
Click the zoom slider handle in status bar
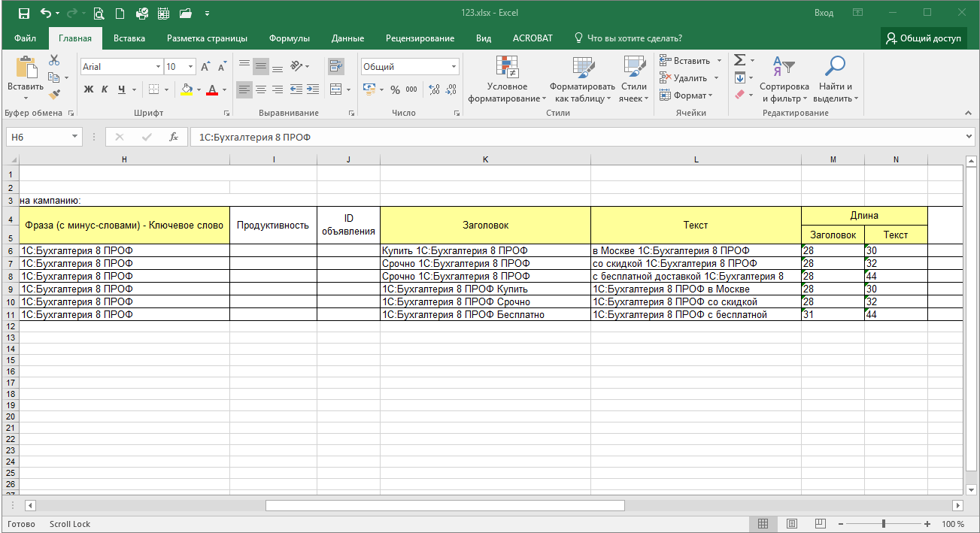(883, 524)
